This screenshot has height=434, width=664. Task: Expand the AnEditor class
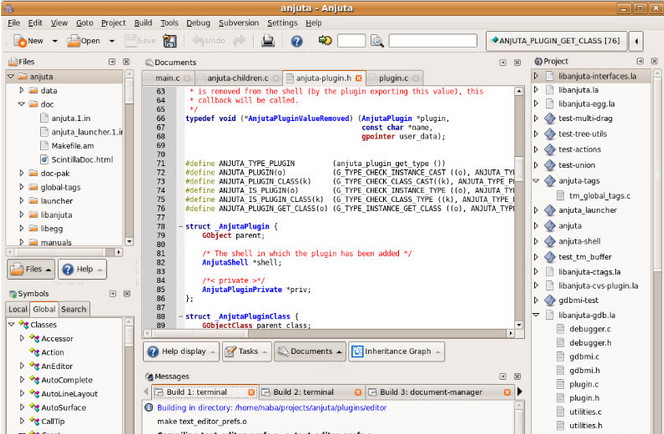tap(22, 366)
